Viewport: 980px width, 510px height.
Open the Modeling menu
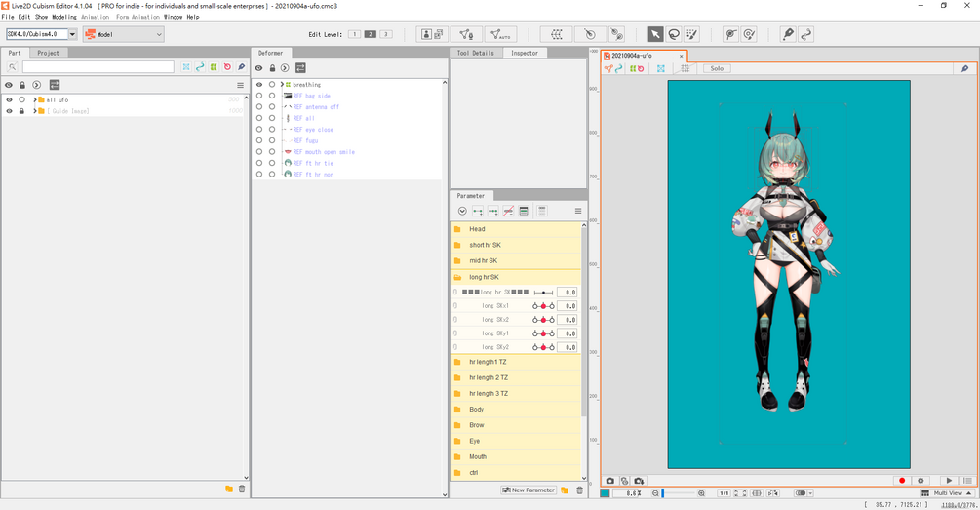pos(63,17)
